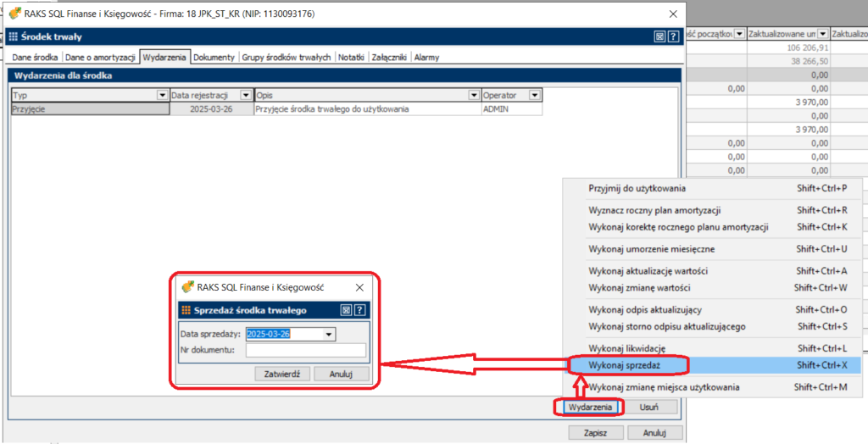
Task: Switch to the Dane o amortyzacji tab
Action: pos(100,57)
